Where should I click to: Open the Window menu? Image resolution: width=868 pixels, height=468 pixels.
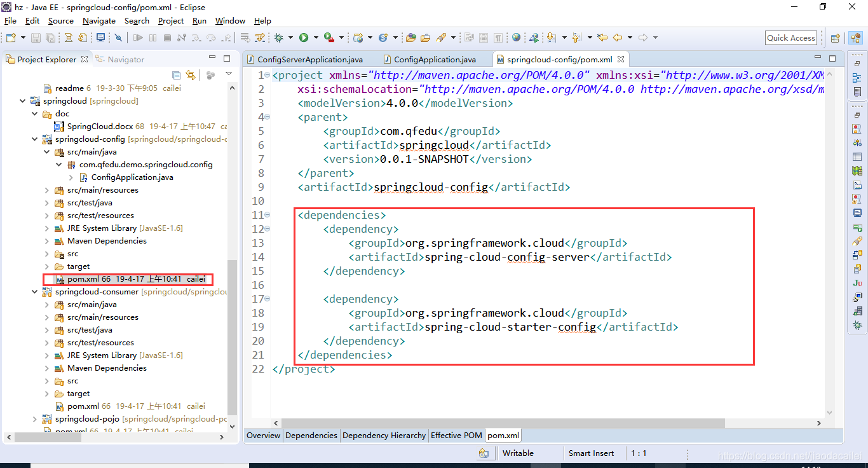tap(230, 21)
